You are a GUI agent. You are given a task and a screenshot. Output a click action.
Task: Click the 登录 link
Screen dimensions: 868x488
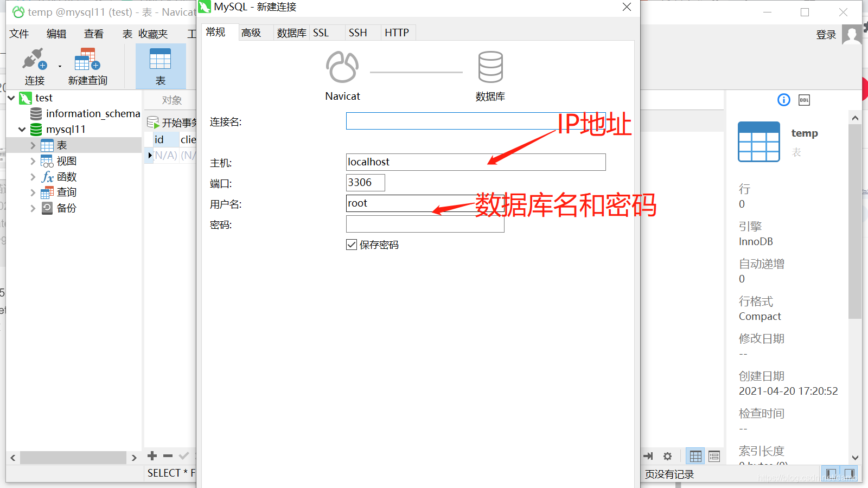coord(826,35)
